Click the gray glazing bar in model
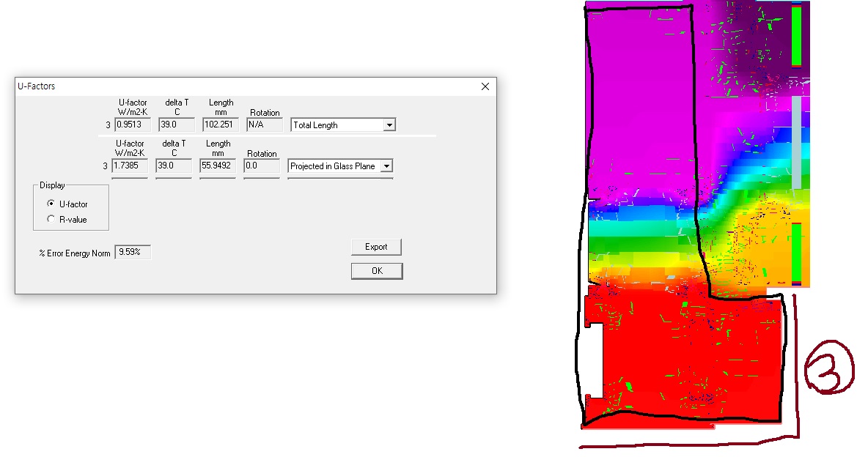This screenshot has width=868, height=457. point(797,143)
